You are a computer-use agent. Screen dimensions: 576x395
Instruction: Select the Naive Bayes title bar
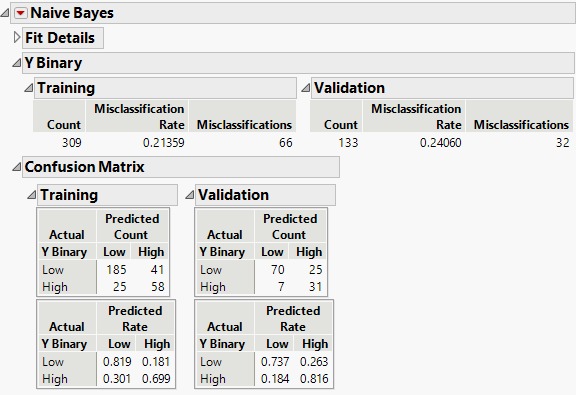pyautogui.click(x=293, y=13)
